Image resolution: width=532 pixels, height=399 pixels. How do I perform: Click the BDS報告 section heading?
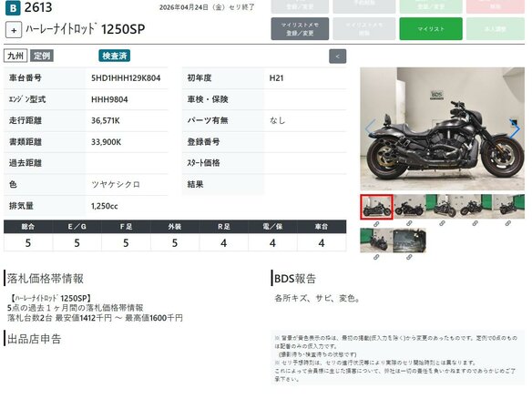(295, 279)
